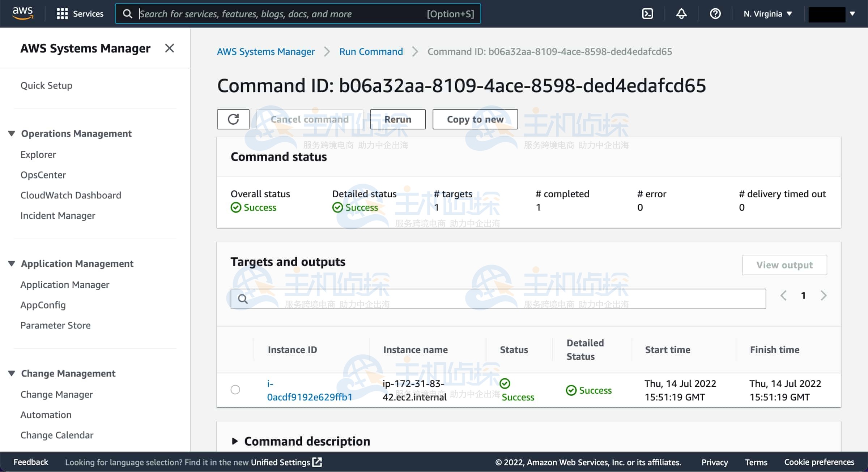Select the instance row radio button
This screenshot has width=868, height=472.
(235, 390)
